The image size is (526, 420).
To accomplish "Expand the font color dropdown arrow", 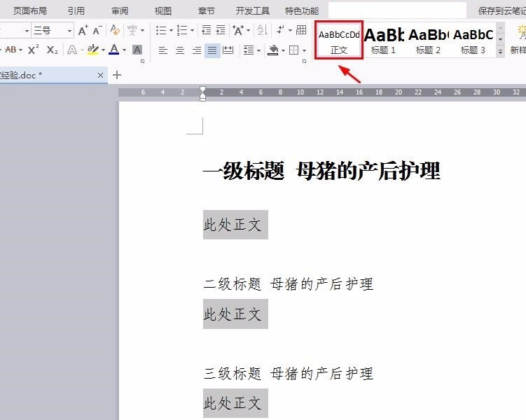I will (x=124, y=50).
